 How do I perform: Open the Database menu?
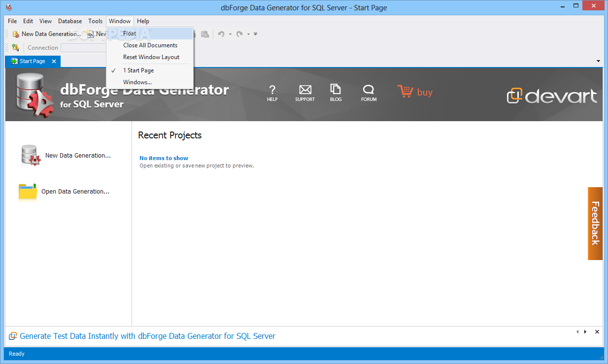70,21
